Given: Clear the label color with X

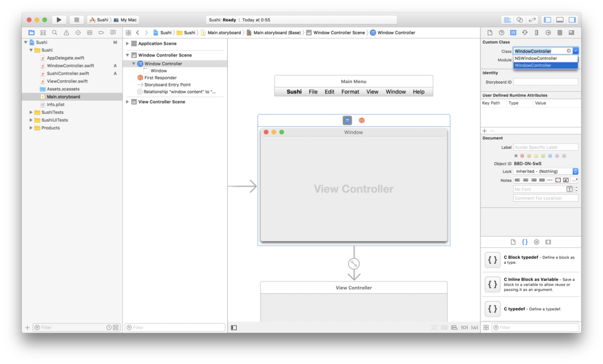Looking at the screenshot, I should pyautogui.click(x=516, y=156).
